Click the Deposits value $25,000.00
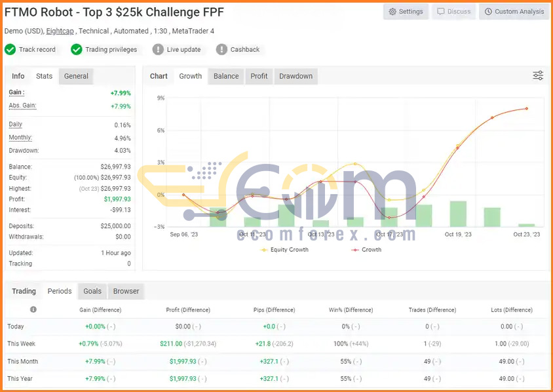Image resolution: width=553 pixels, height=392 pixels. pos(116,226)
